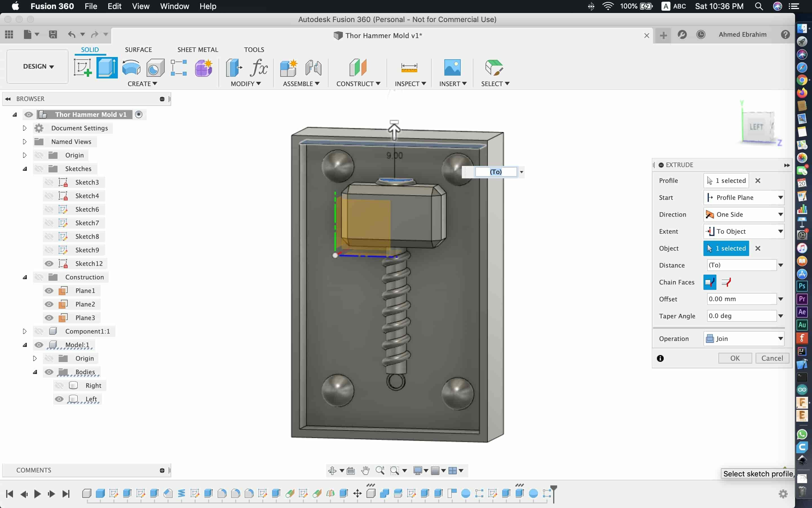Viewport: 812px width, 508px height.
Task: Open the File menu
Action: coord(91,6)
